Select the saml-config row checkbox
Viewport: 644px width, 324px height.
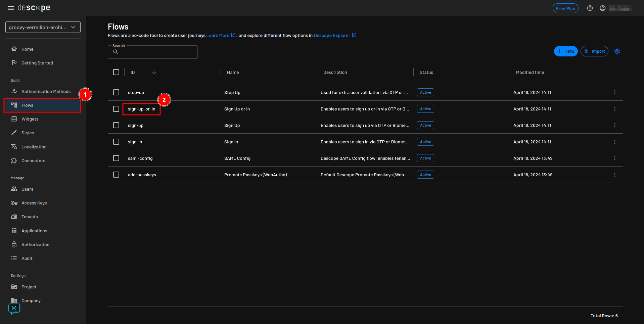point(116,158)
